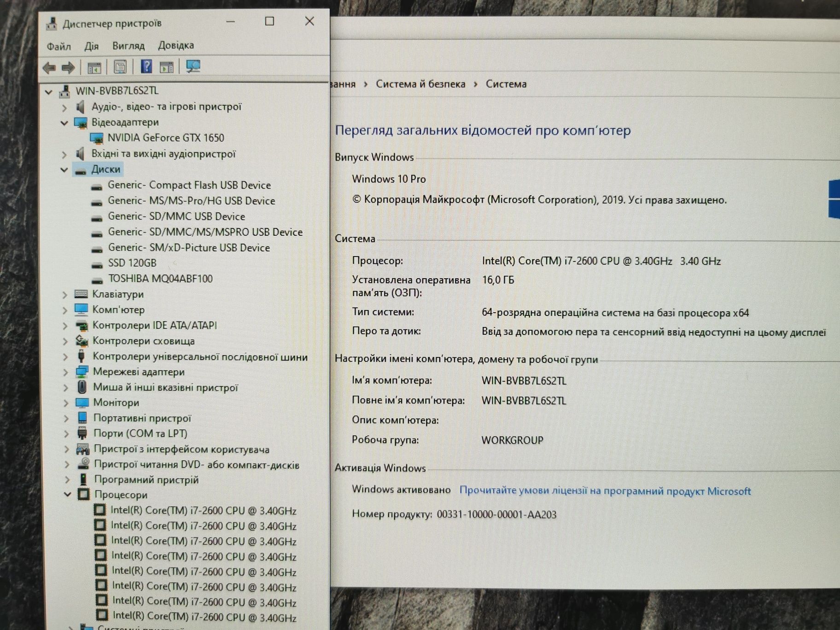Viewport: 840px width, 630px height.
Task: Expand the Мережеві адаптери category
Action: (x=65, y=372)
